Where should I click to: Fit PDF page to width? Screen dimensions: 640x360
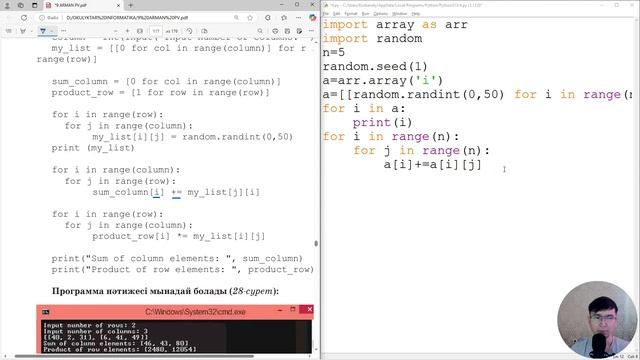click(x=140, y=31)
